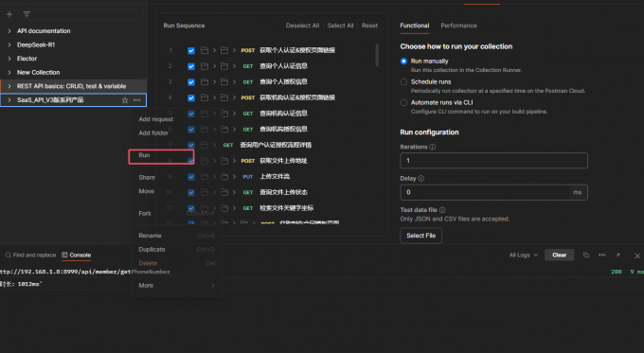Clear the console with the Clear button
Viewport: 644px width, 353px height.
[559, 255]
